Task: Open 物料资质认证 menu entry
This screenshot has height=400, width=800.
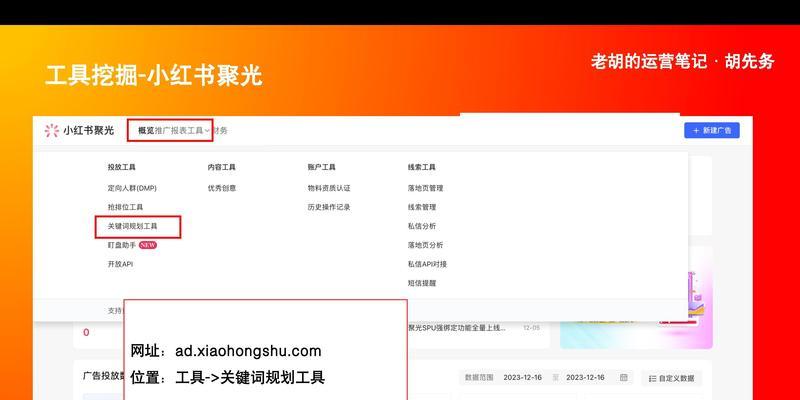Action: (329, 188)
